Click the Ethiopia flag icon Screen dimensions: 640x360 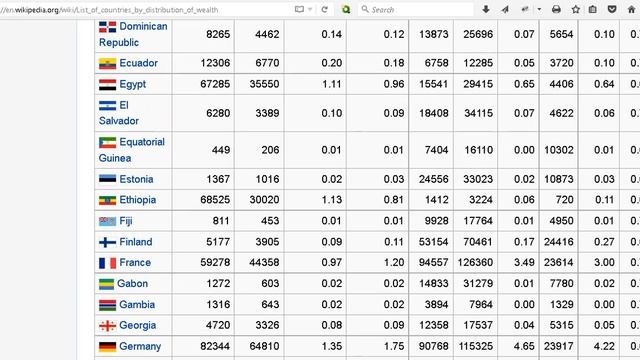point(107,200)
